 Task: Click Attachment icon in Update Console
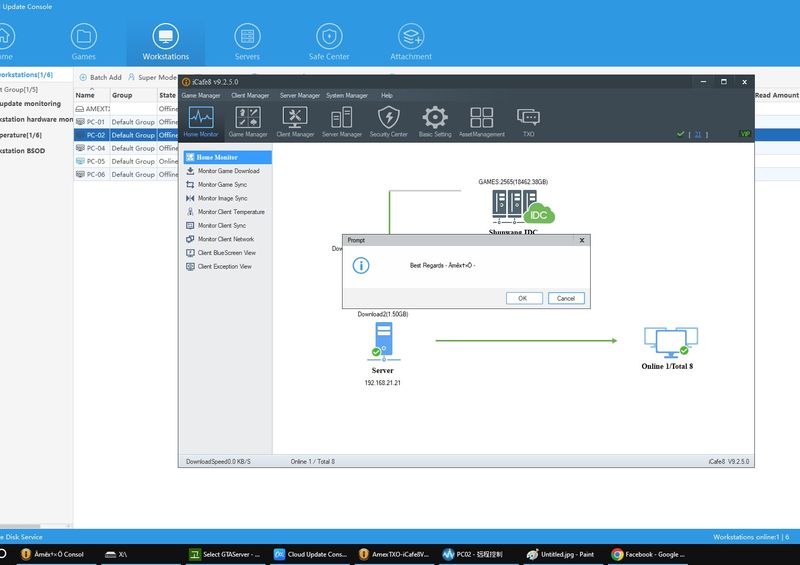[411, 42]
